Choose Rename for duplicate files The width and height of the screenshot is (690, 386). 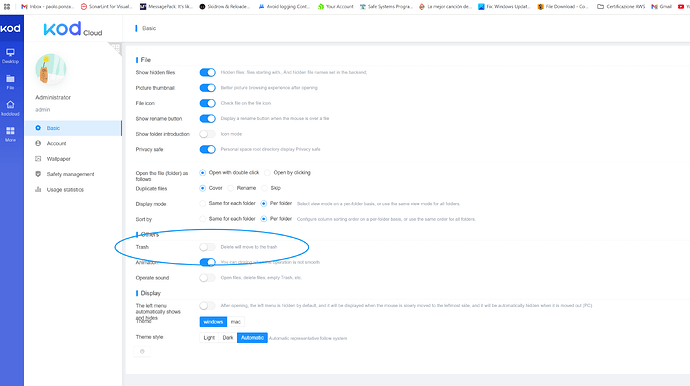[x=231, y=188]
